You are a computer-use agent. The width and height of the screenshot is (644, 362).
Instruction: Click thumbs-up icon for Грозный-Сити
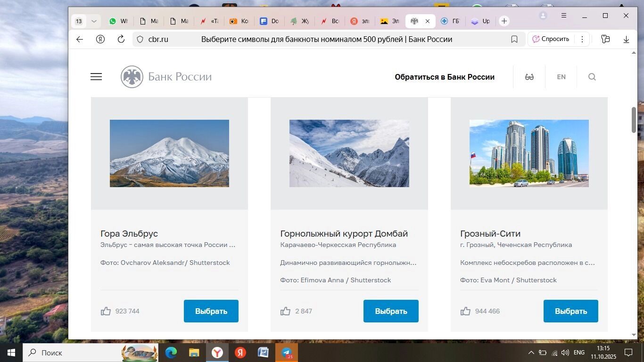466,311
